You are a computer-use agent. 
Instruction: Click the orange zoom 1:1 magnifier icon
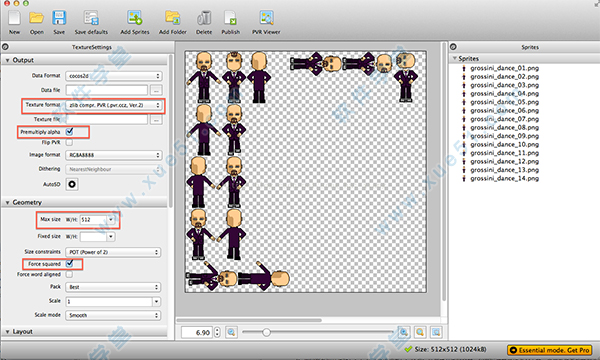click(x=420, y=332)
